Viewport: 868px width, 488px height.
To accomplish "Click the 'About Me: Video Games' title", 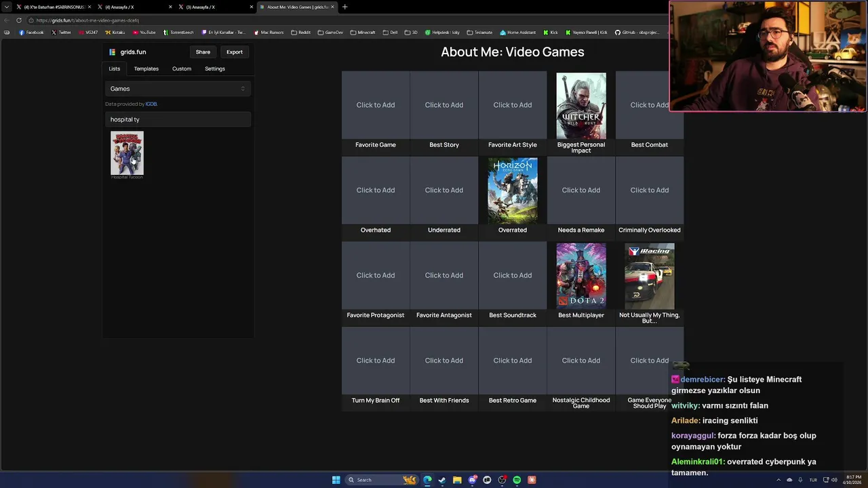I will 513,52.
